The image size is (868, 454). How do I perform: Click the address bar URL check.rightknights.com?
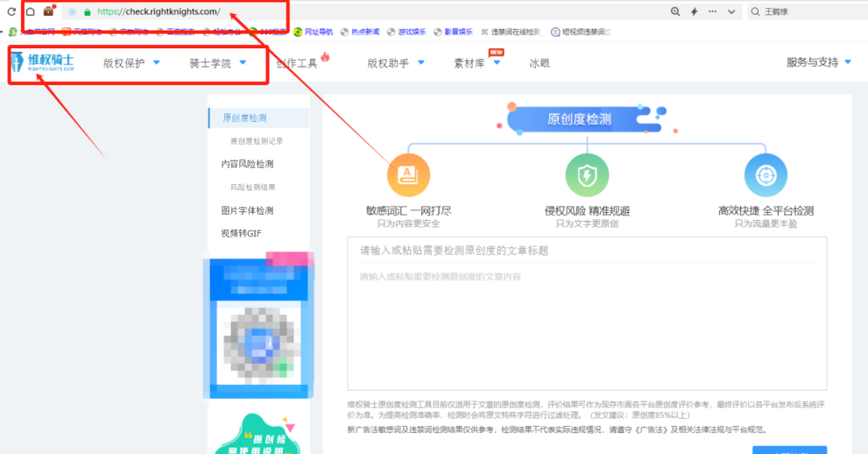pyautogui.click(x=158, y=11)
